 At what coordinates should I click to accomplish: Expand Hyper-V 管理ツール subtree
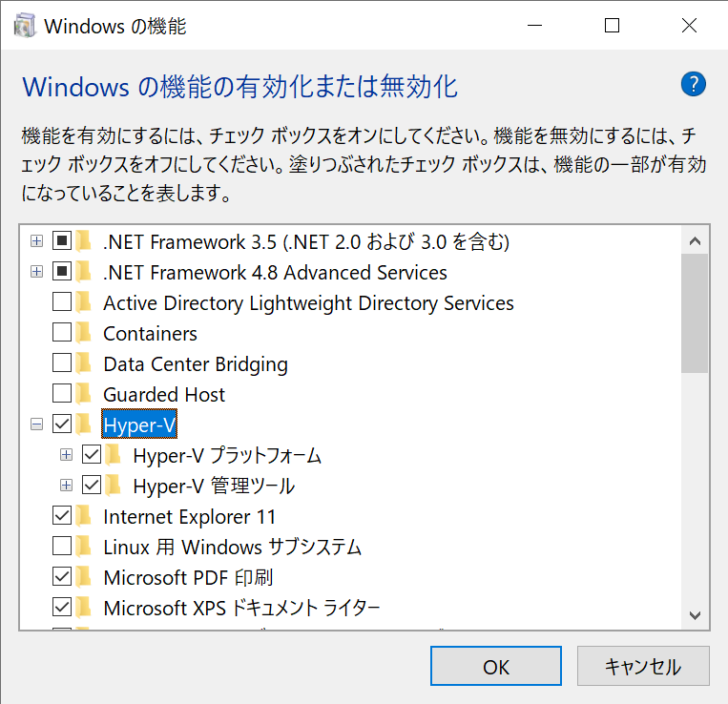(x=67, y=486)
